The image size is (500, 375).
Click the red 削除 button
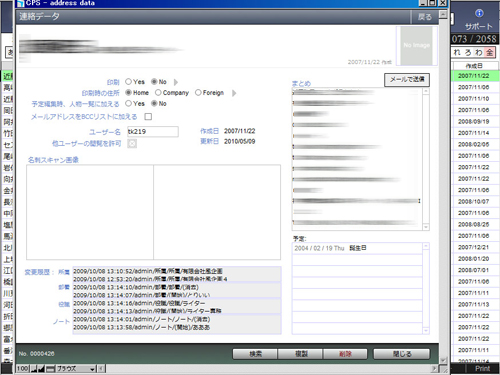[x=345, y=354]
